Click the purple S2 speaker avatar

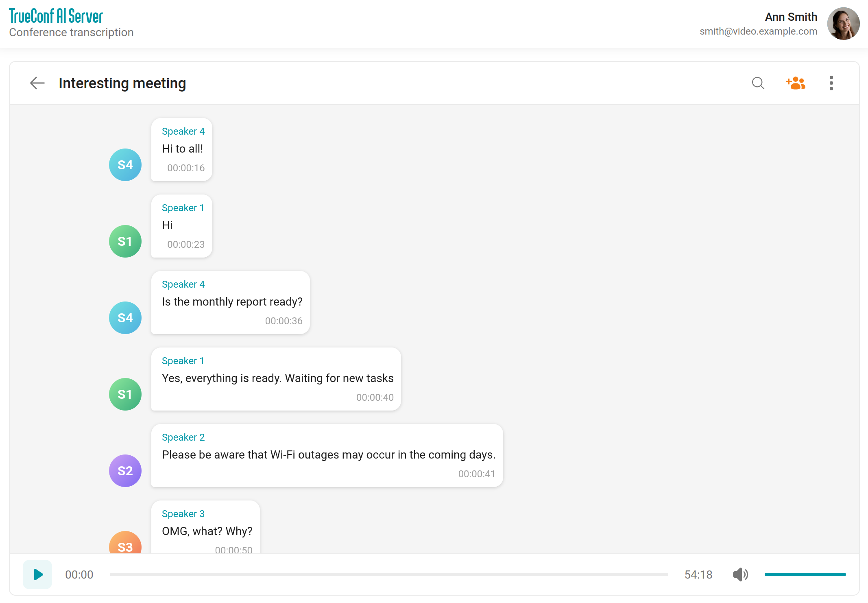point(125,471)
